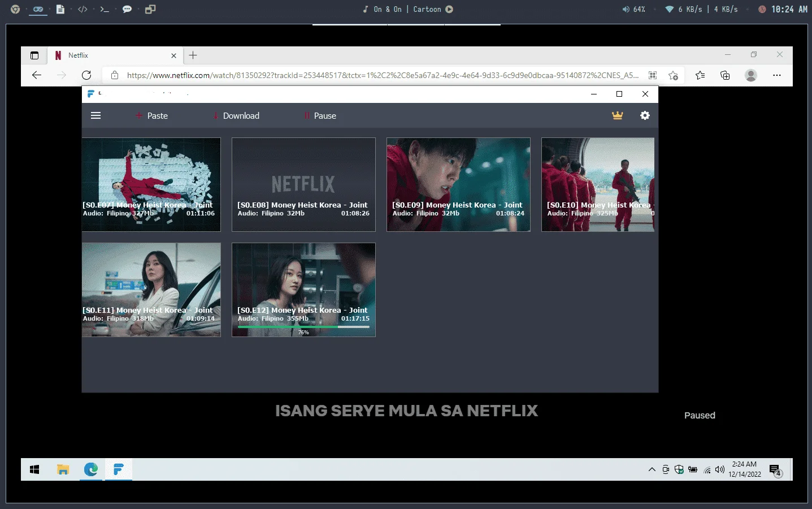The image size is (812, 509).
Task: Add this page to favorites star
Action: pos(673,75)
